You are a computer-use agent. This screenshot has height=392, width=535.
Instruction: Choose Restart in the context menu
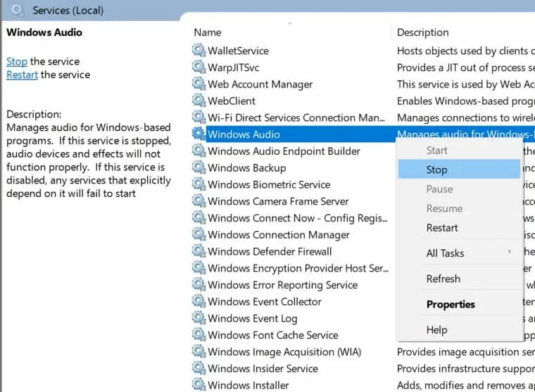[459, 227]
